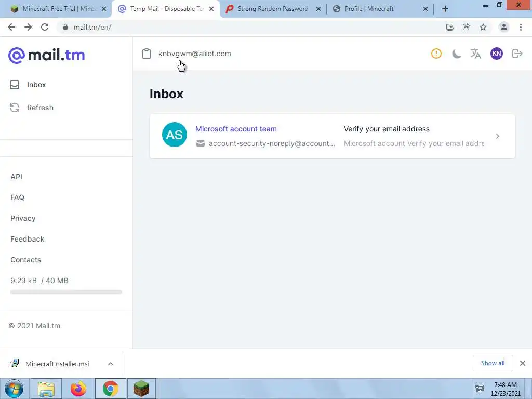Viewport: 532px width, 399px height.
Task: Go back in browser history
Action: (11, 27)
